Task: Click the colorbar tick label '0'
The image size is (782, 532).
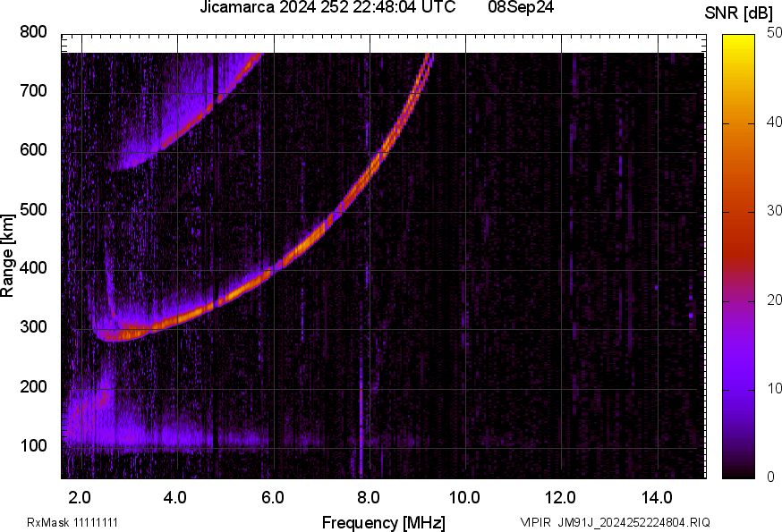Action: pyautogui.click(x=771, y=477)
